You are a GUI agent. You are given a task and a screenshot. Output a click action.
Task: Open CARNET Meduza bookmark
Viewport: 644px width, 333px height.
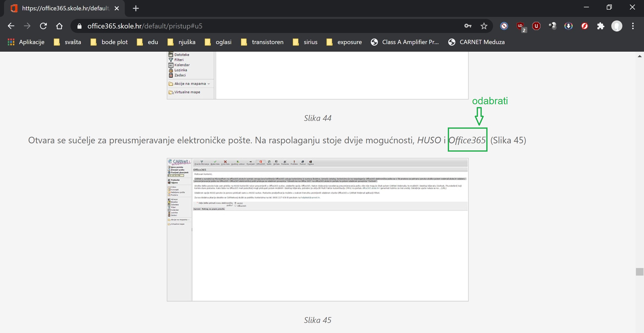476,42
